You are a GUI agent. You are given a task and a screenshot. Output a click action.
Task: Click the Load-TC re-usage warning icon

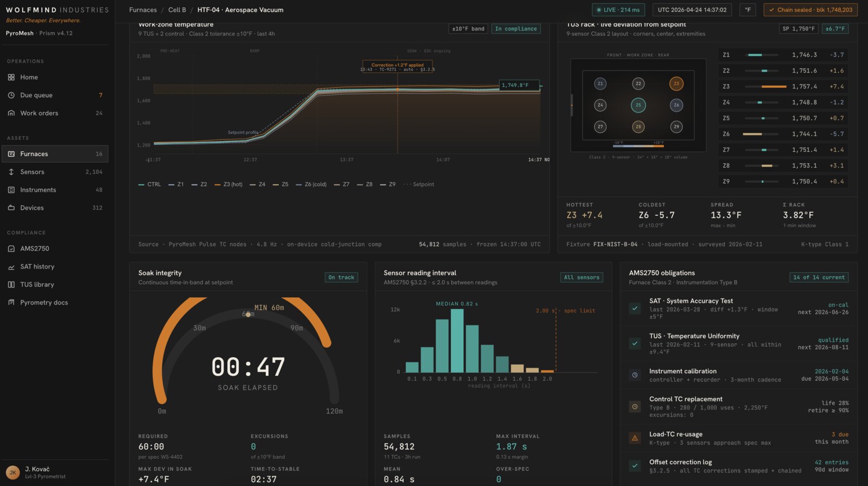(634, 438)
